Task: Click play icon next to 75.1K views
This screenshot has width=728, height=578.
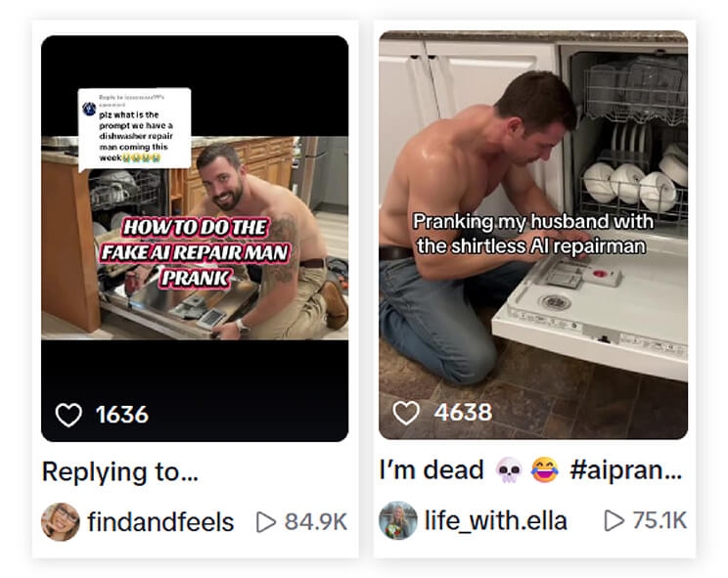Action: pyautogui.click(x=614, y=520)
